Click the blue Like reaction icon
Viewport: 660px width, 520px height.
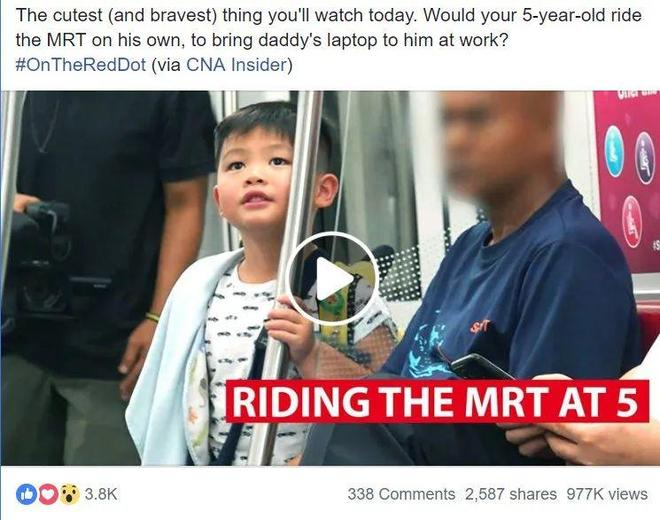(27, 494)
